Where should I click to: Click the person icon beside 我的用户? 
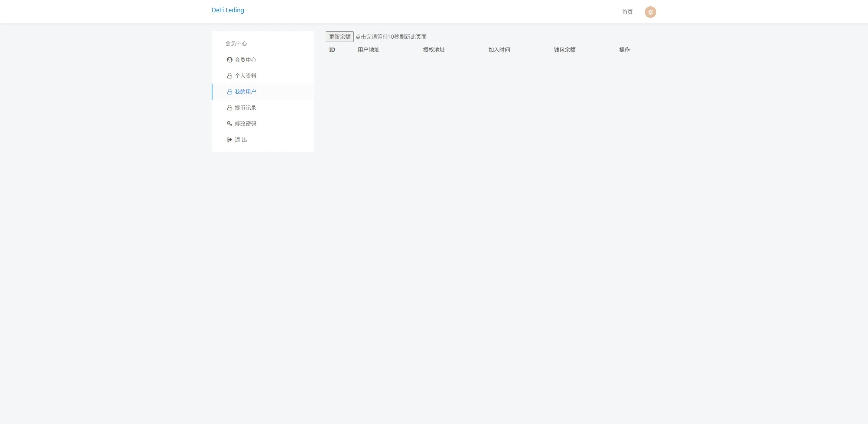click(x=230, y=92)
